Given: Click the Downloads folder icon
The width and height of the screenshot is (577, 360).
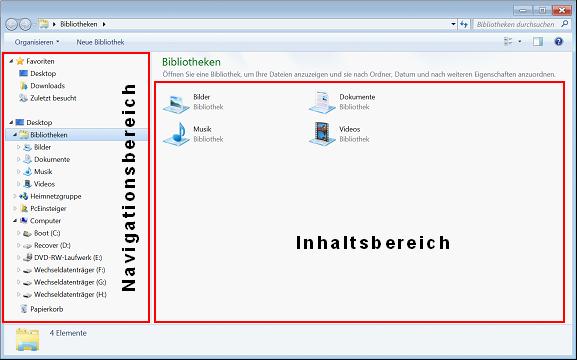Looking at the screenshot, I should tap(24, 86).
